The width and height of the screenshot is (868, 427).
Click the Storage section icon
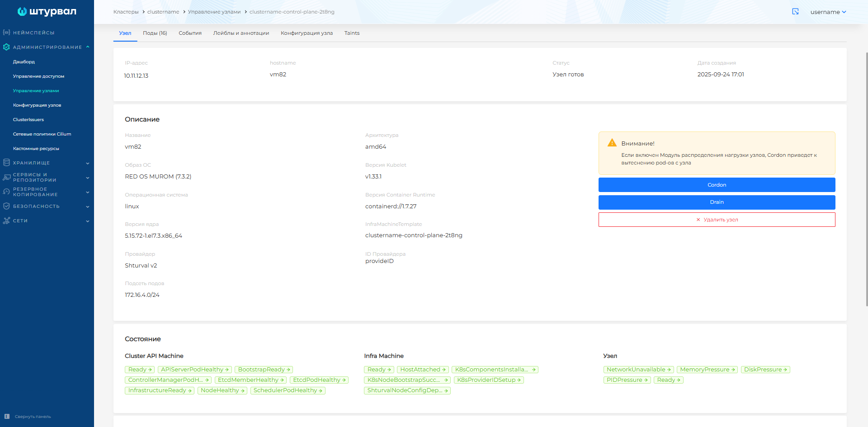click(6, 163)
